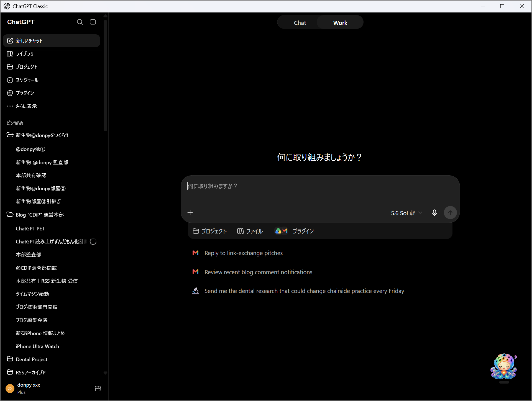Open the 5.6 Sol 軽 model dropdown
Screen dimensions: 532x401
[x=406, y=213]
